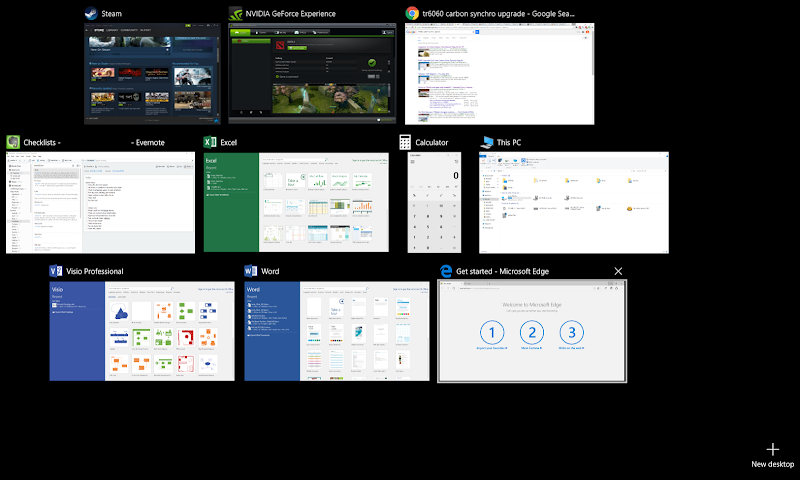Click the 'Excel' window title text
Screen dimensions: 800x480
click(229, 142)
